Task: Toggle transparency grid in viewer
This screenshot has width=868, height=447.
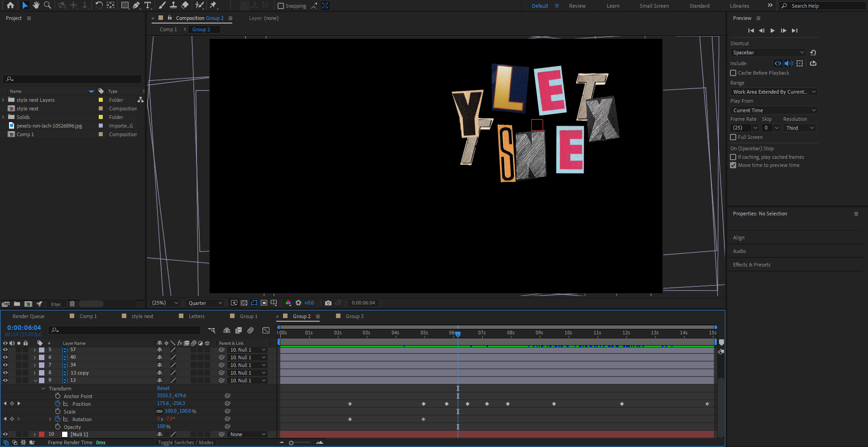Action: point(244,303)
